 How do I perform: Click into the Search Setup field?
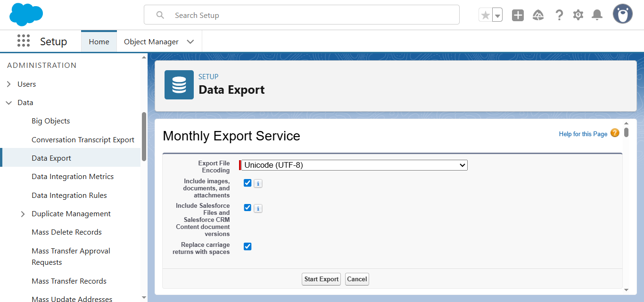click(x=302, y=15)
